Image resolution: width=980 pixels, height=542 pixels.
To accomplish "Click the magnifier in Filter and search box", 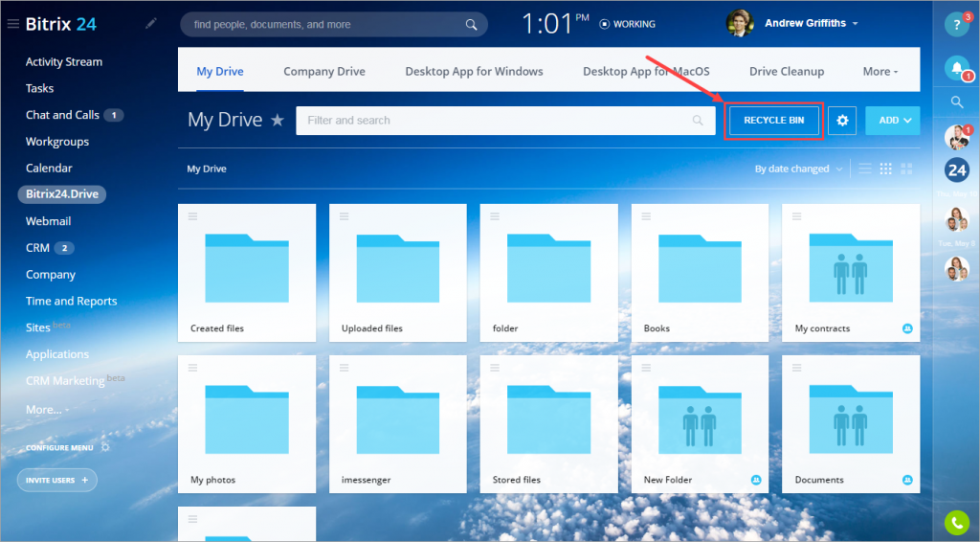I will (698, 120).
